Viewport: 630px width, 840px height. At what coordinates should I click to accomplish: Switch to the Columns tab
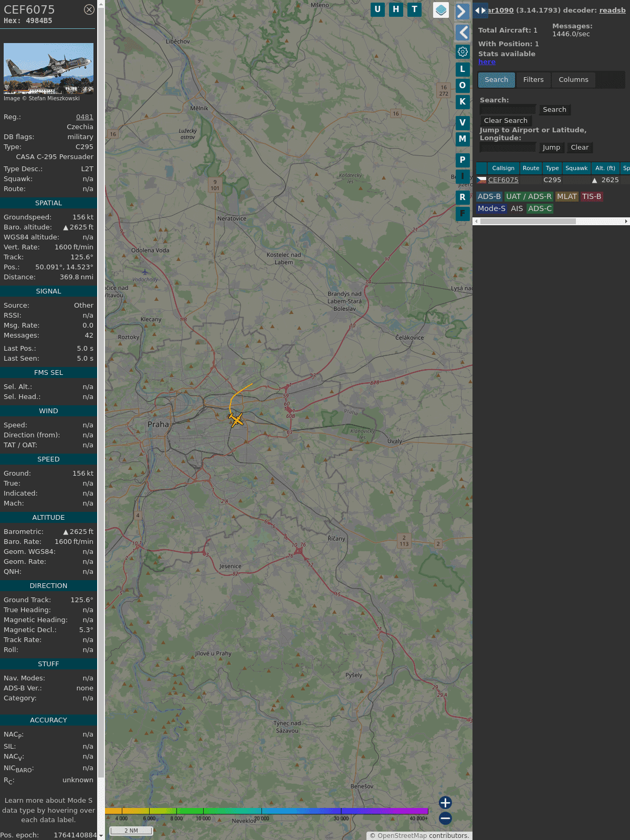tap(573, 80)
